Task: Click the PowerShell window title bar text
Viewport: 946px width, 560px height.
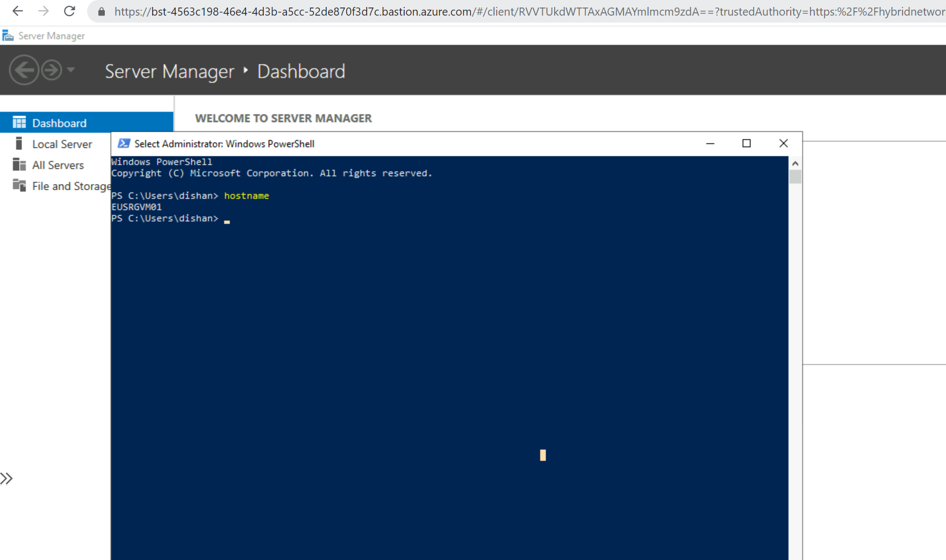Action: (224, 143)
